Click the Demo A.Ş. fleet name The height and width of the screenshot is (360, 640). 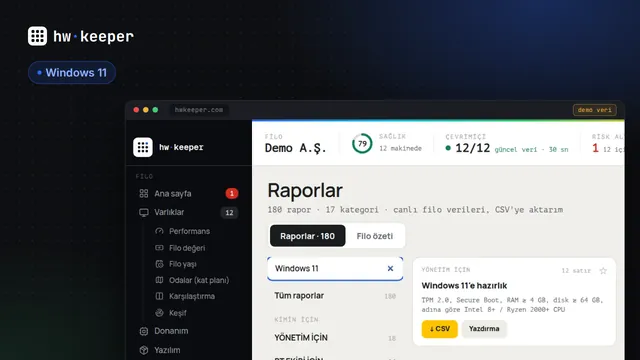tap(296, 148)
